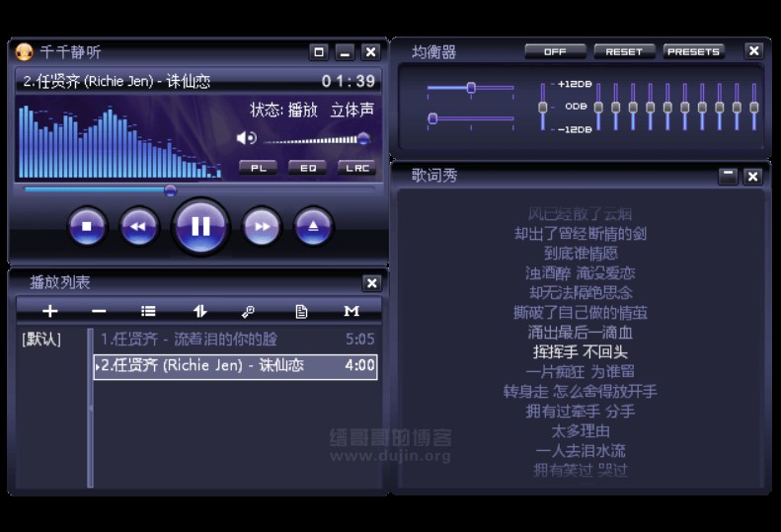781x532 pixels.
Task: Close the equalizer window
Action: [754, 50]
